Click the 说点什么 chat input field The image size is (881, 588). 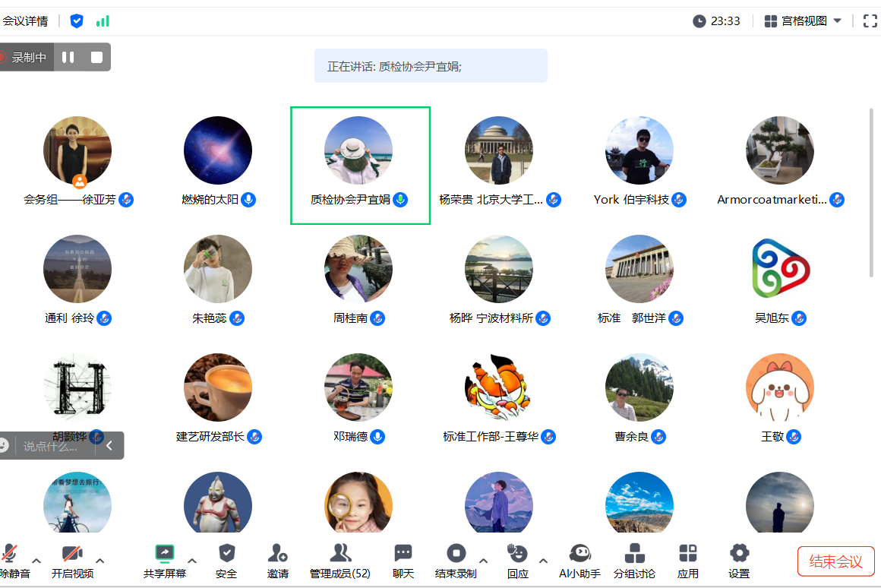click(x=49, y=446)
